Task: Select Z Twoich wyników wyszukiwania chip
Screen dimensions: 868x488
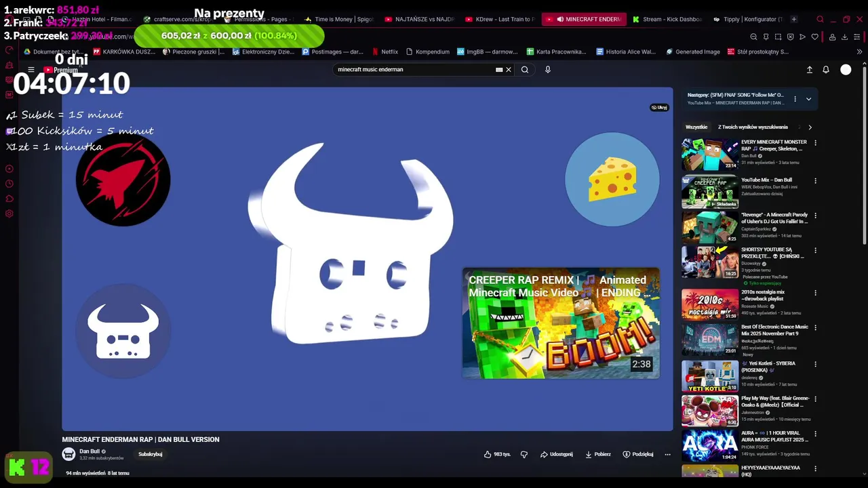Action: coord(753,127)
